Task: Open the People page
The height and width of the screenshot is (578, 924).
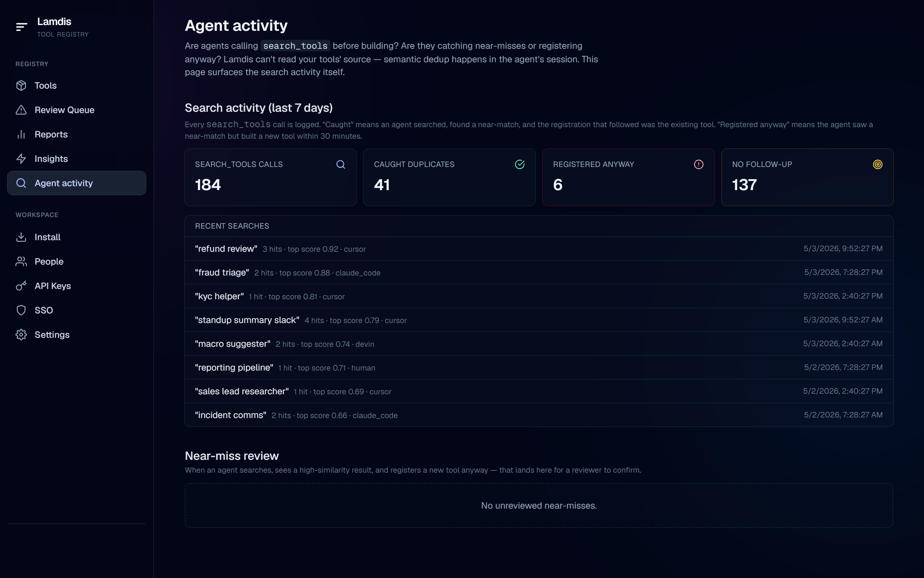Action: click(x=76, y=261)
